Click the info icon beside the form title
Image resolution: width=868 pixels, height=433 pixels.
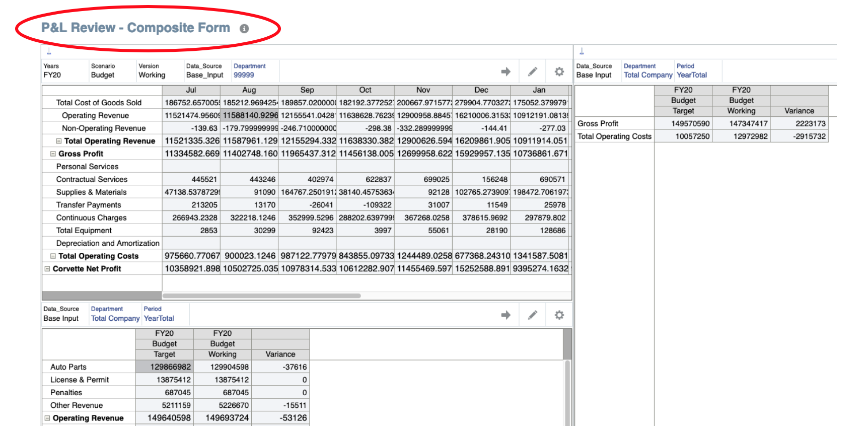244,29
